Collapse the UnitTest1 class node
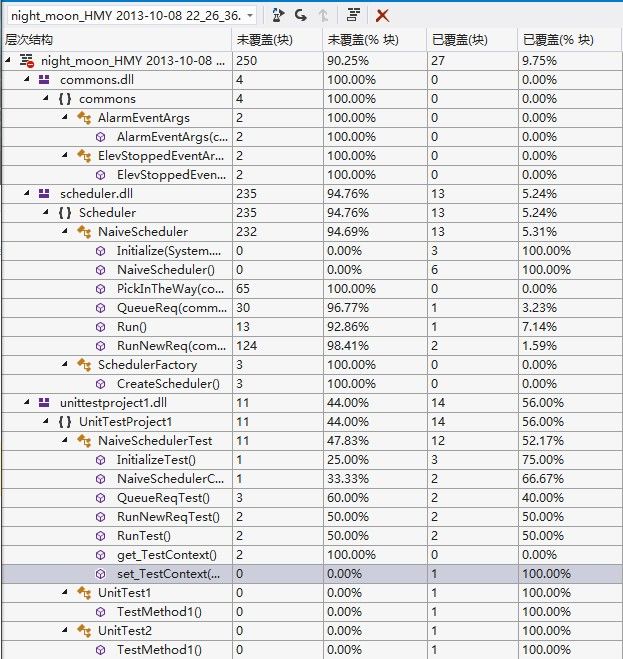623x659 pixels. click(65, 592)
